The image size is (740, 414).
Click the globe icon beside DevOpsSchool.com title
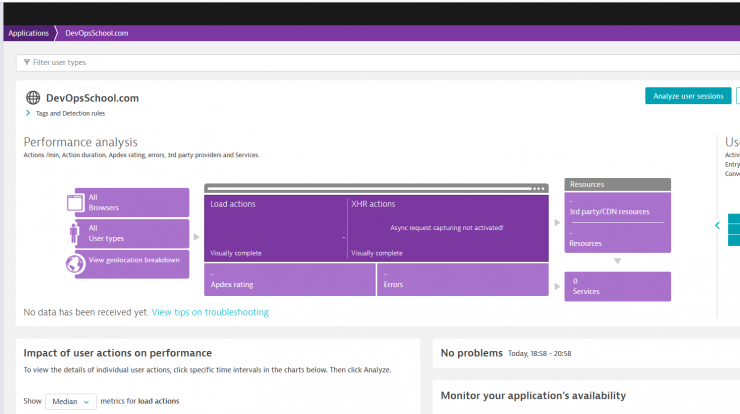tap(33, 98)
